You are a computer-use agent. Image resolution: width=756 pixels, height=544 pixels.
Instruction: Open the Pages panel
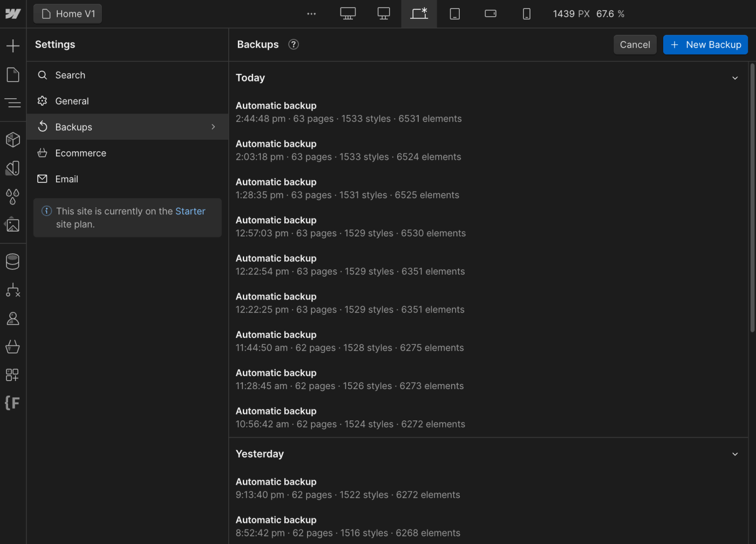[x=12, y=74]
